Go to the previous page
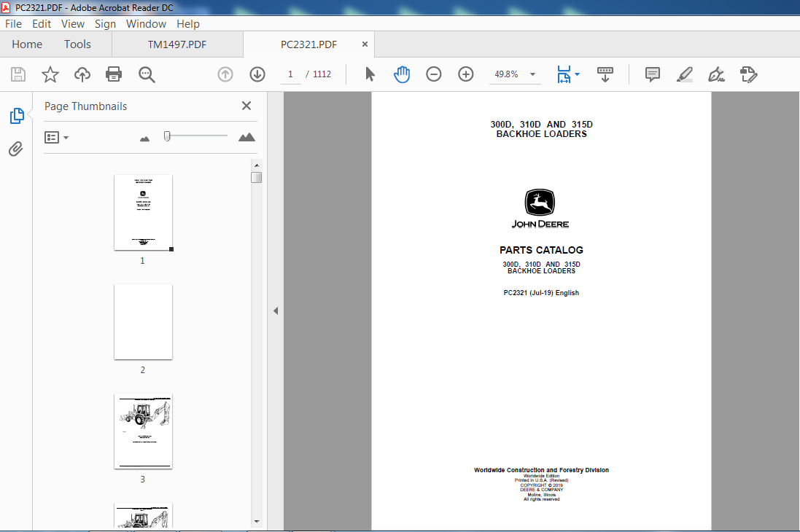 [x=225, y=74]
